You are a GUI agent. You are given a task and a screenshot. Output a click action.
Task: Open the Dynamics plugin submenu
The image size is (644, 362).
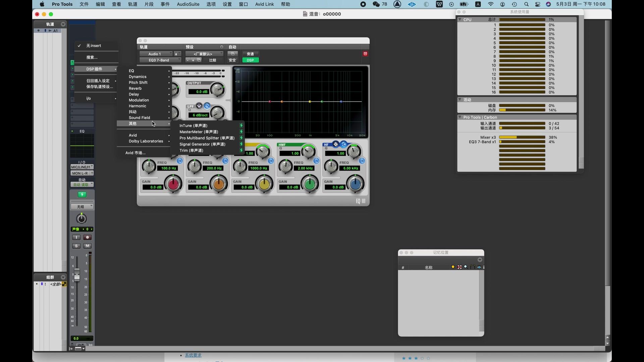(144, 77)
